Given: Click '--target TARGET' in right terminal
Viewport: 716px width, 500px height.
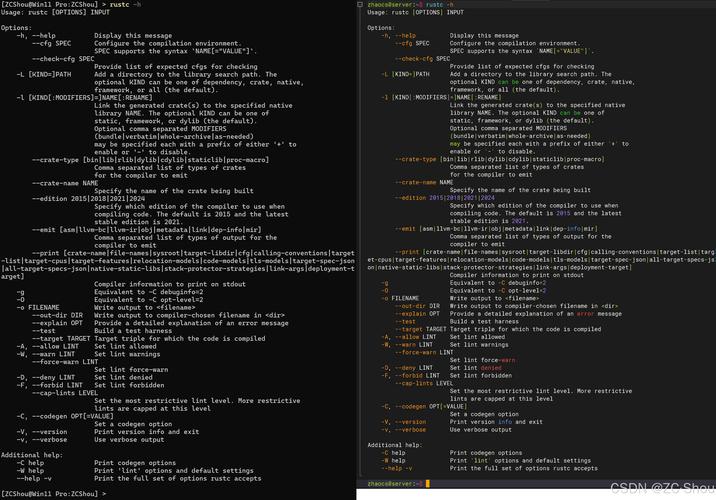Looking at the screenshot, I should point(421,329).
